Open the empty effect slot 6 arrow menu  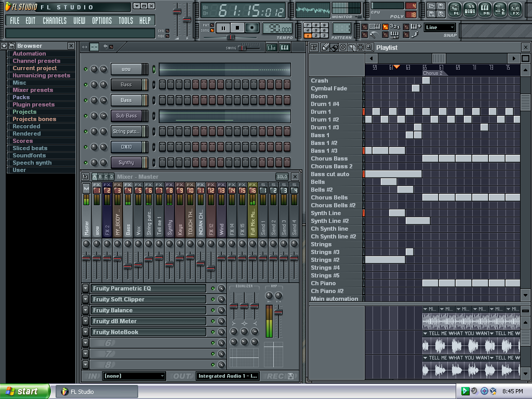[86, 343]
